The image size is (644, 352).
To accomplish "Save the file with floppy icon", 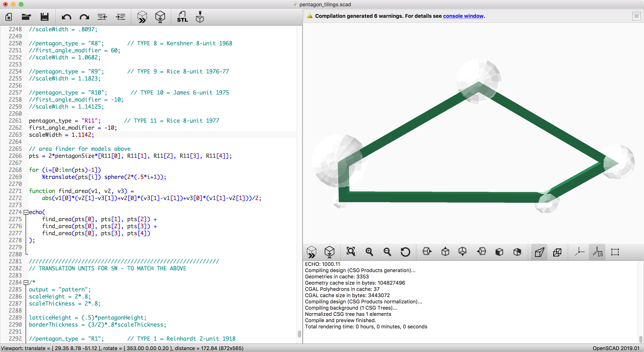I will pos(45,17).
